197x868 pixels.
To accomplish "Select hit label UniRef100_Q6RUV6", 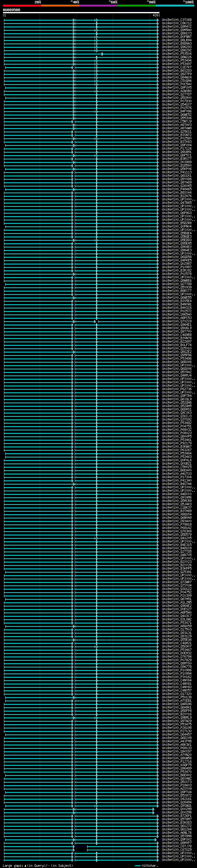I will pos(177,362).
